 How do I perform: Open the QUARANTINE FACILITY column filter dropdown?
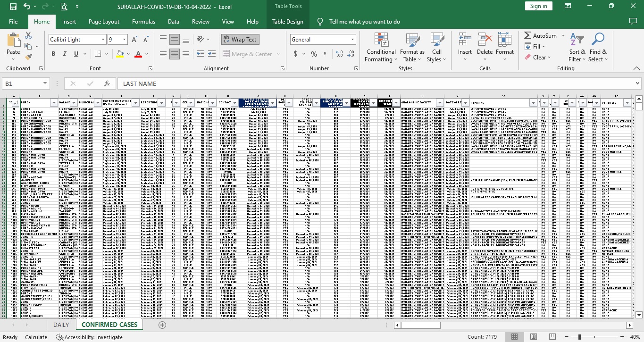click(x=440, y=102)
